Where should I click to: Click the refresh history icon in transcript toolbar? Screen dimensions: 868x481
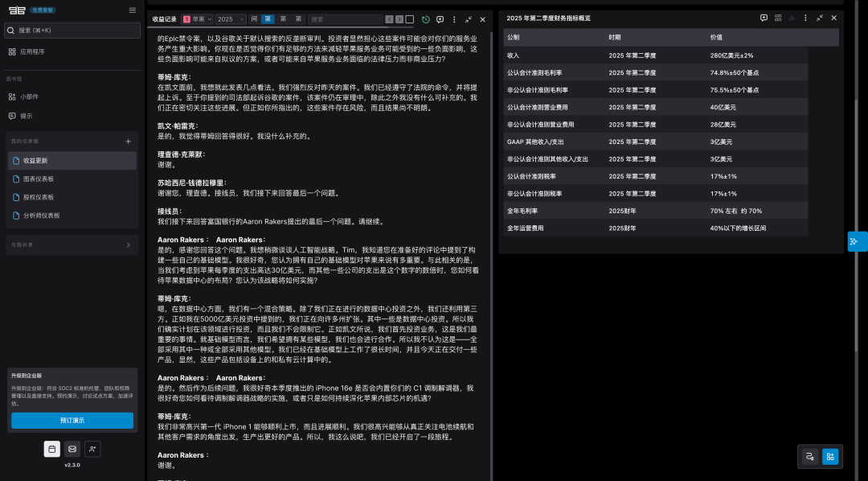(425, 18)
